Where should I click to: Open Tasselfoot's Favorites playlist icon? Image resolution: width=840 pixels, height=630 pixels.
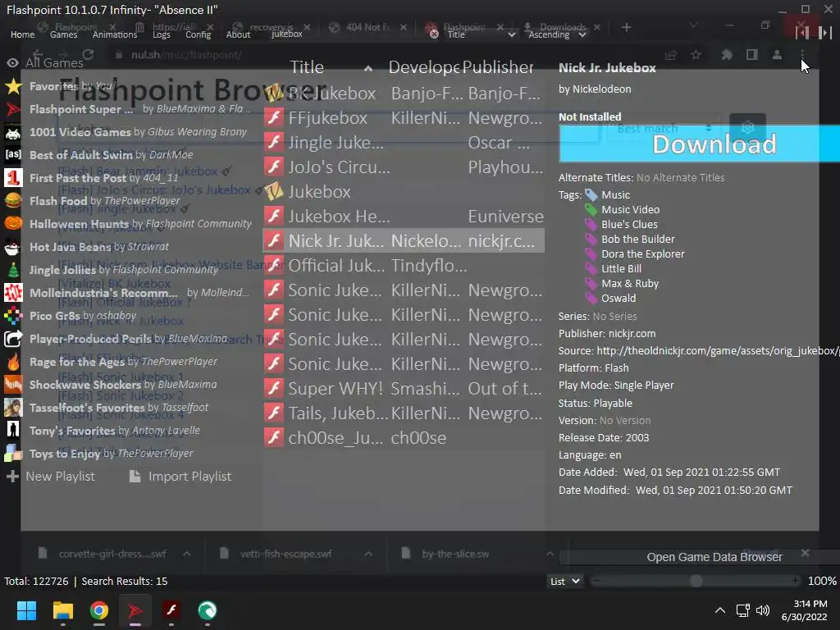coord(13,407)
